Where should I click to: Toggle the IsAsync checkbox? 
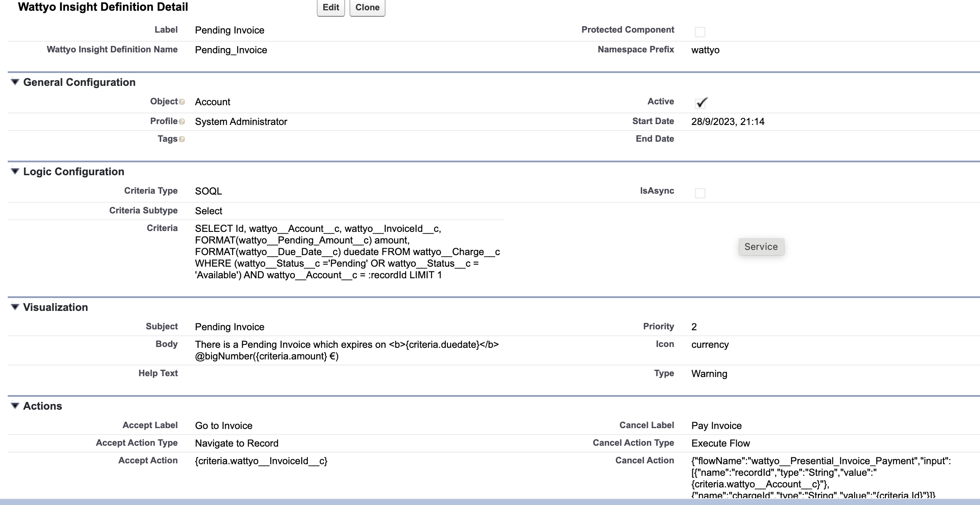(x=700, y=193)
